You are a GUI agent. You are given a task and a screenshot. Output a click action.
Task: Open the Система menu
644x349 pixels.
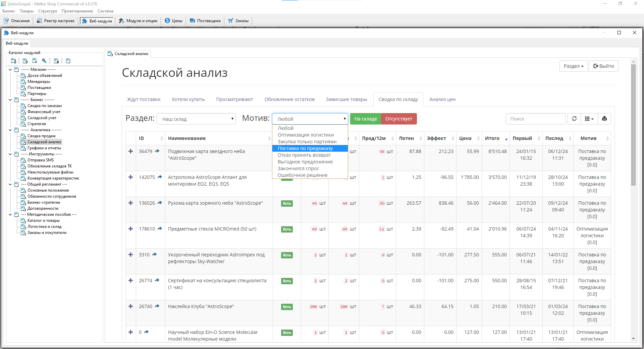[105, 11]
